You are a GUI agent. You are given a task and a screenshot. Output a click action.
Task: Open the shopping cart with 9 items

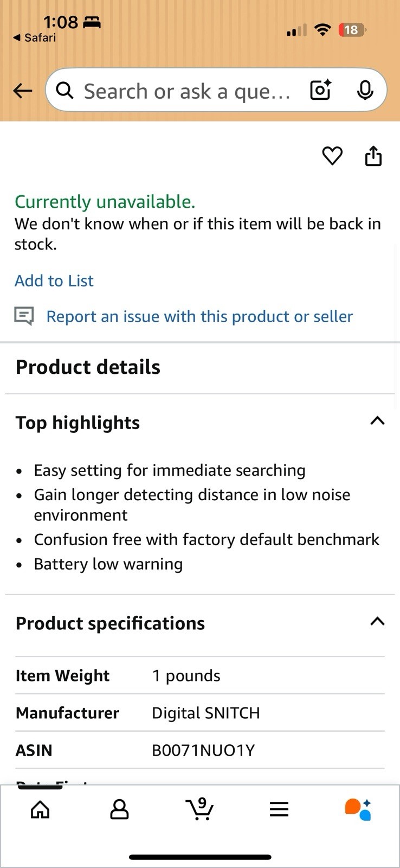point(199,809)
